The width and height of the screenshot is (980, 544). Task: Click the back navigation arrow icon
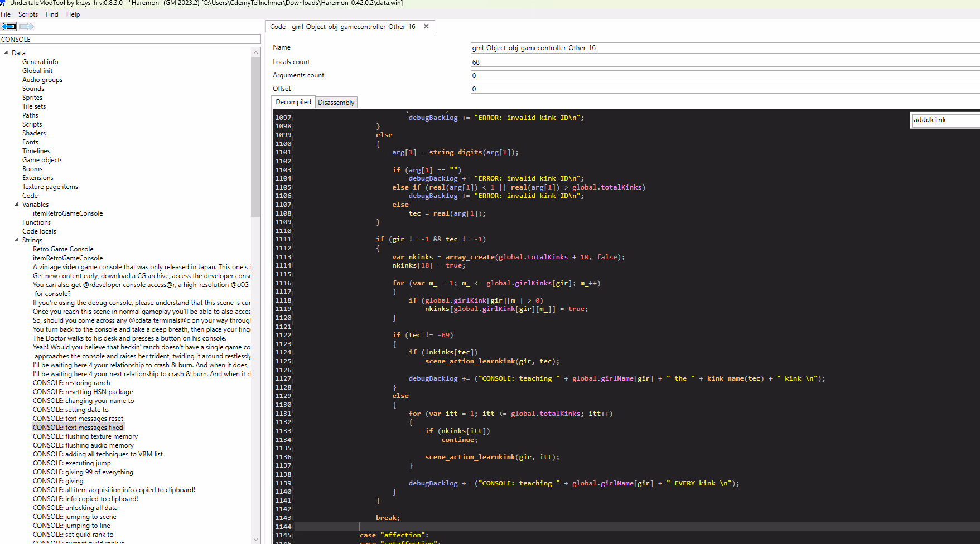(8, 26)
